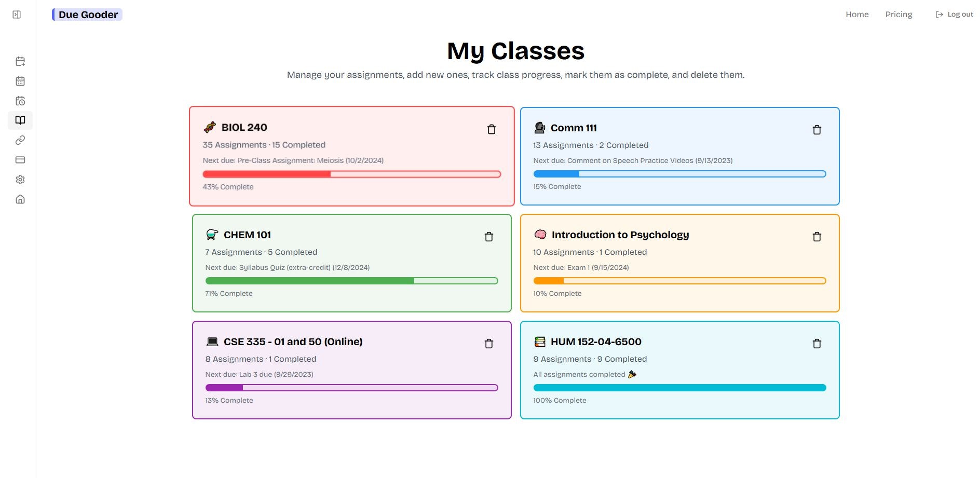This screenshot has width=980, height=478.
Task: Open the CSE 335 class card
Action: pos(352,370)
